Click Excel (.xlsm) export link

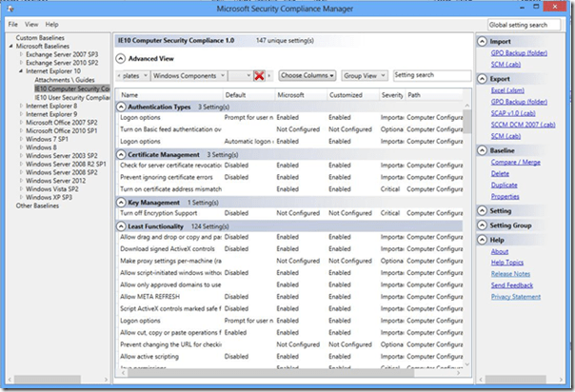pyautogui.click(x=510, y=87)
